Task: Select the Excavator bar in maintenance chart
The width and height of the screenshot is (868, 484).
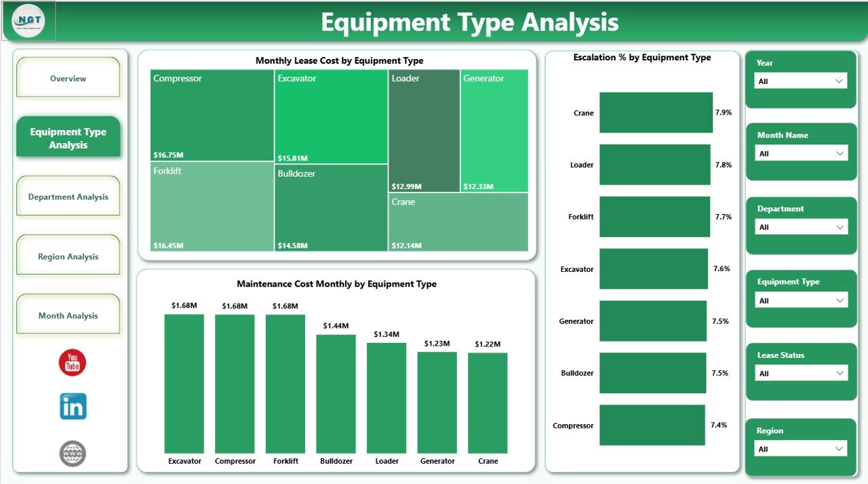Action: 184,383
